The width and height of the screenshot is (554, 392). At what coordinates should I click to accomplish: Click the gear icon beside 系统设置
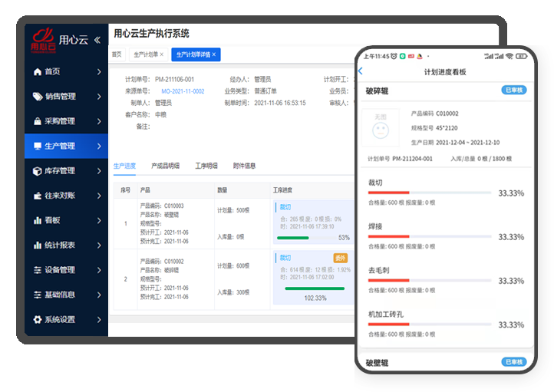pos(38,320)
